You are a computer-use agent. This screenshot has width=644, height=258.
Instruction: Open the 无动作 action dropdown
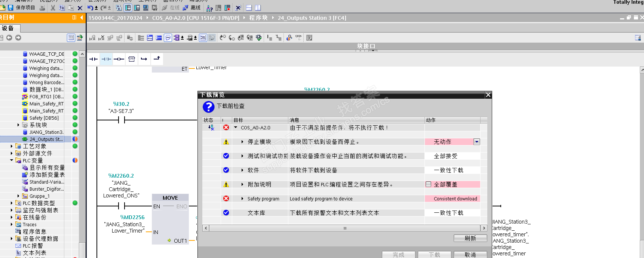click(477, 142)
